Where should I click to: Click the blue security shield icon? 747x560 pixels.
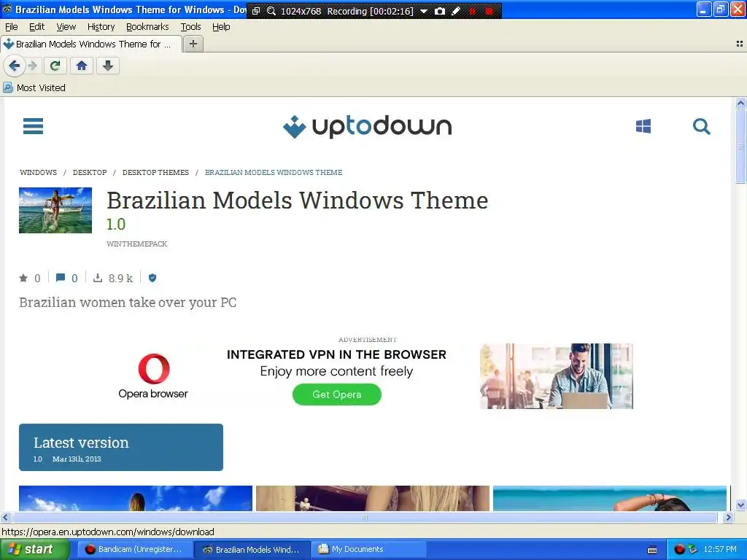(x=152, y=278)
